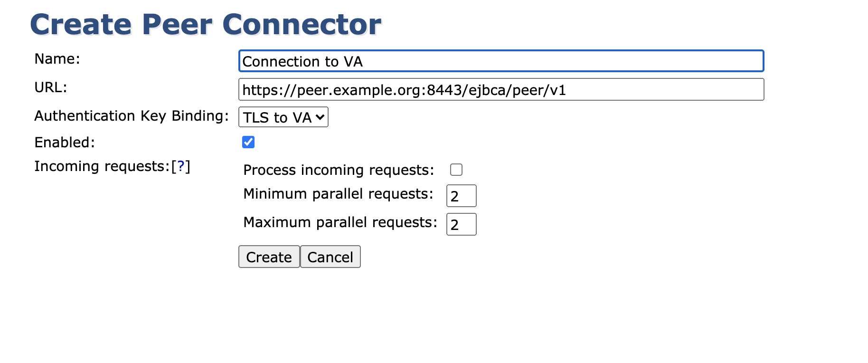Open the Incoming requests help [?] link
The height and width of the screenshot is (363, 868).
(180, 167)
